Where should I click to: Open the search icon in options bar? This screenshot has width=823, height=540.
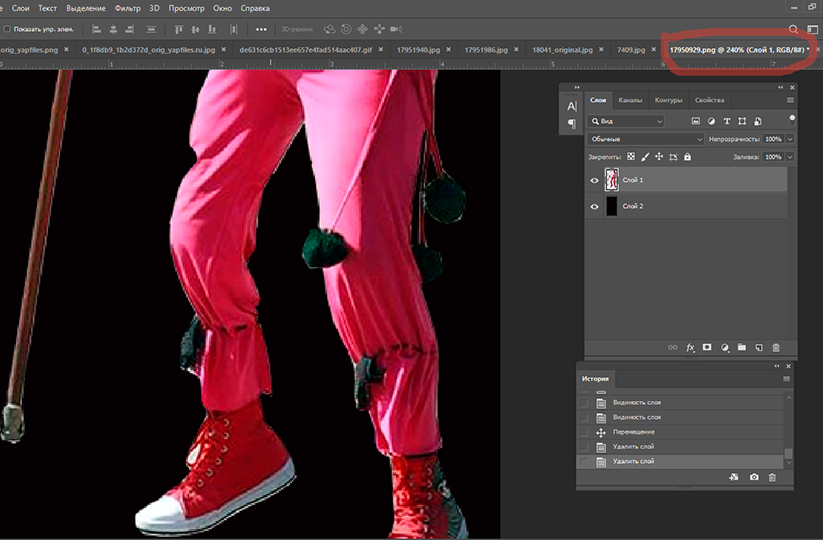click(x=794, y=29)
